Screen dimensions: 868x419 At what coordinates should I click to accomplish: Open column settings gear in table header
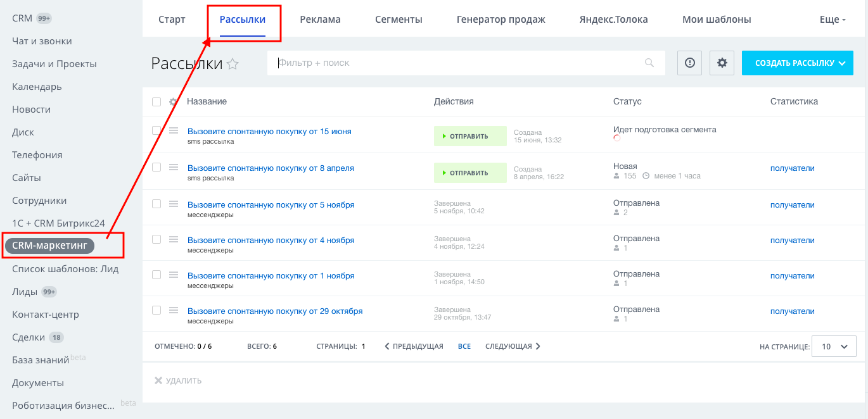pos(174,102)
